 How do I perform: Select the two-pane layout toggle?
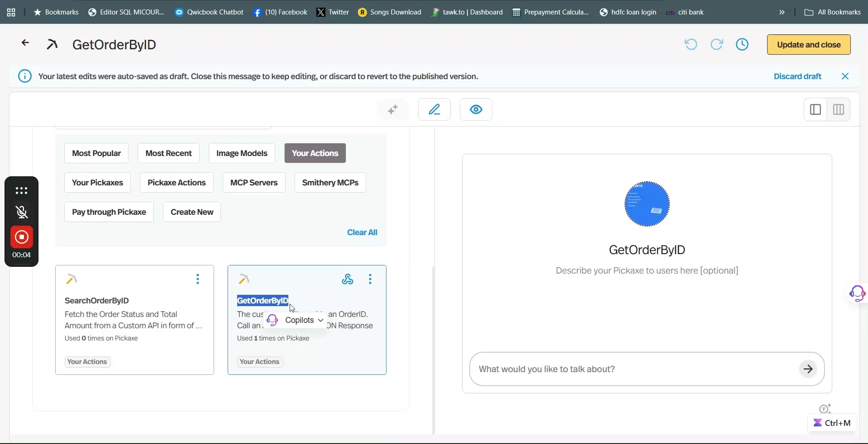(x=816, y=109)
